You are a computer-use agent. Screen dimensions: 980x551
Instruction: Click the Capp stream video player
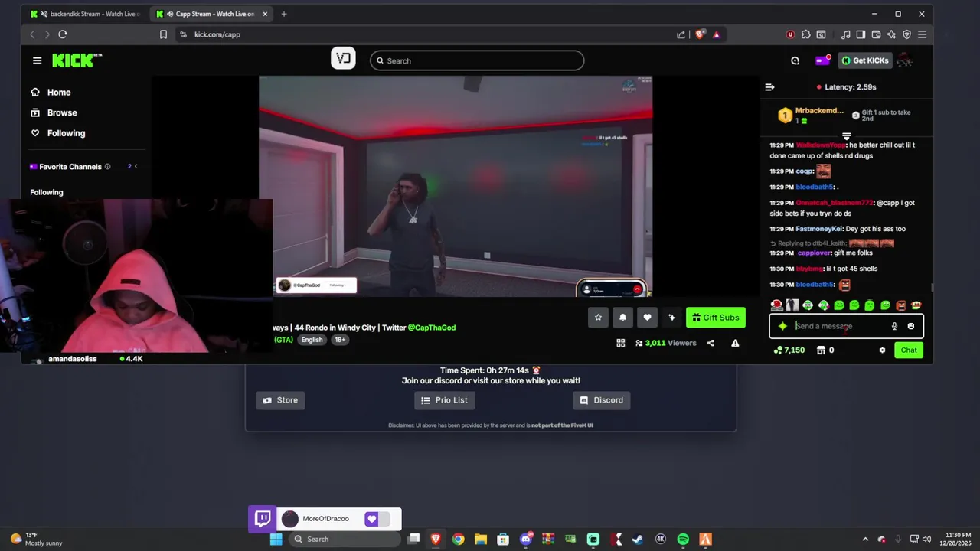tap(456, 186)
